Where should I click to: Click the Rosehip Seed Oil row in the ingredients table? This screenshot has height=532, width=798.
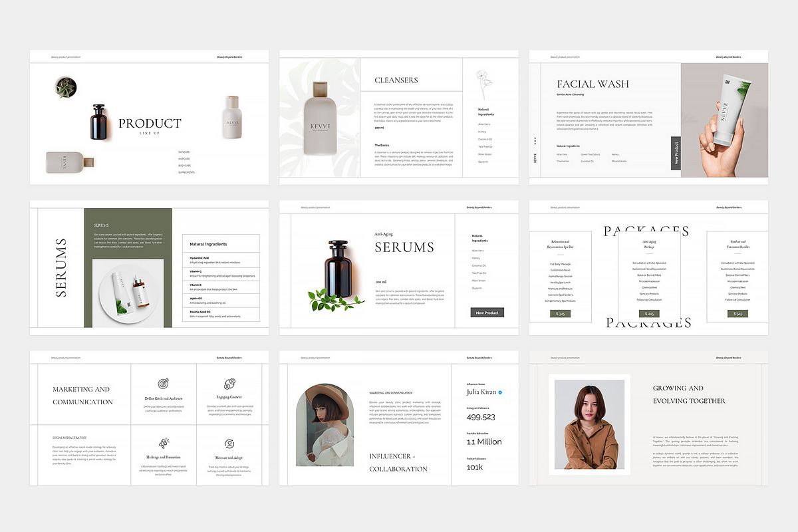(x=221, y=313)
